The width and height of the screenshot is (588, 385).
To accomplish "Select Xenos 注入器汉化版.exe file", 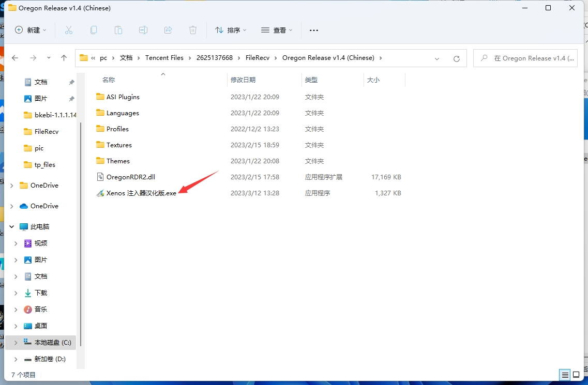I will tap(141, 193).
